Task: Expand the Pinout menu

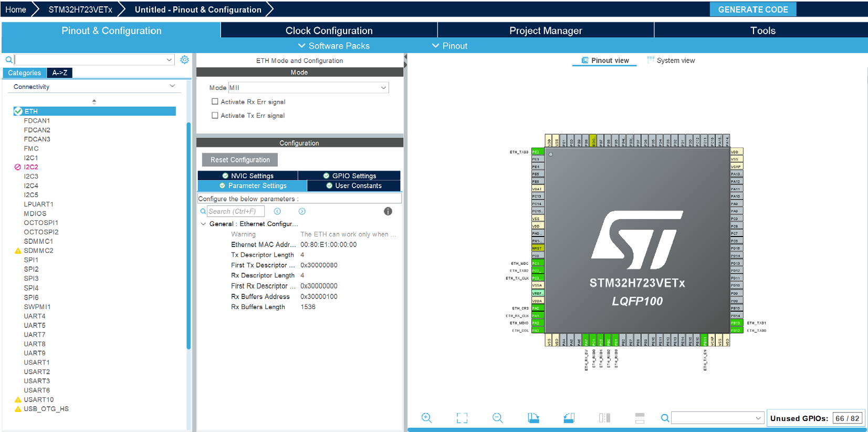Action: 450,46
